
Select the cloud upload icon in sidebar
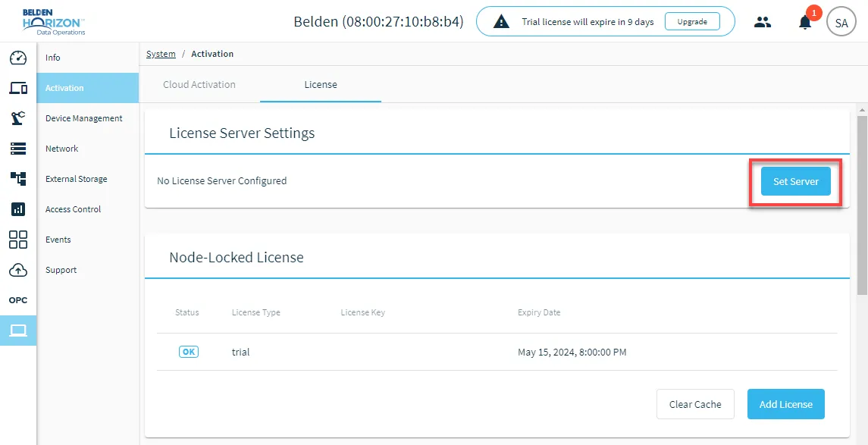(x=18, y=270)
